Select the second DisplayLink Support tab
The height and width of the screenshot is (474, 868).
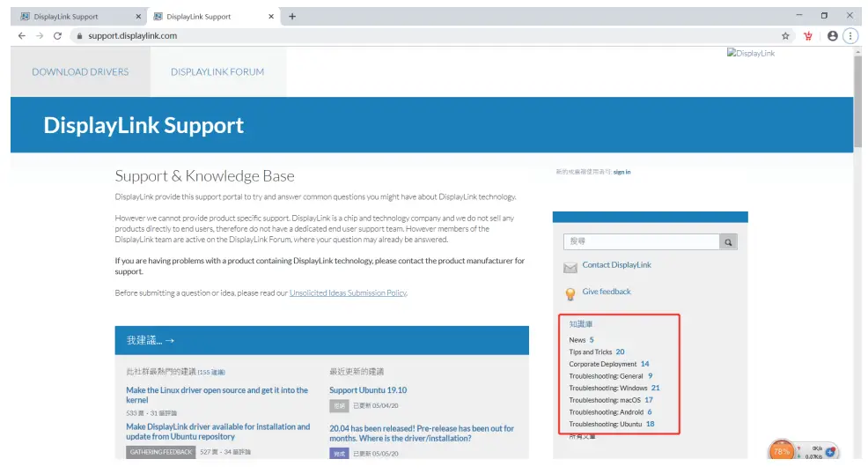click(214, 17)
